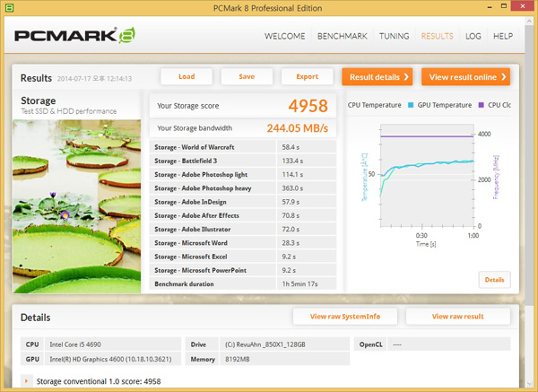
Task: Export the result file
Action: pyautogui.click(x=307, y=76)
